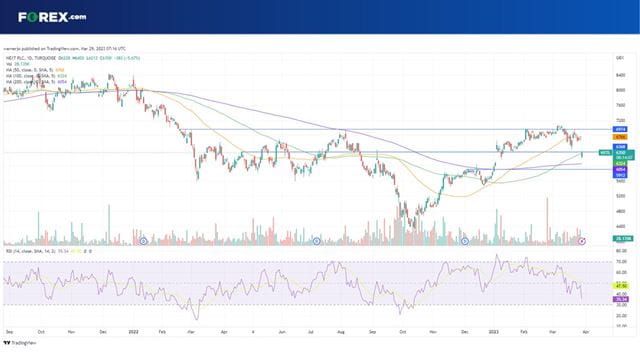Click the MA 200 indicator legend
The height and width of the screenshot is (360, 640).
click(x=36, y=82)
